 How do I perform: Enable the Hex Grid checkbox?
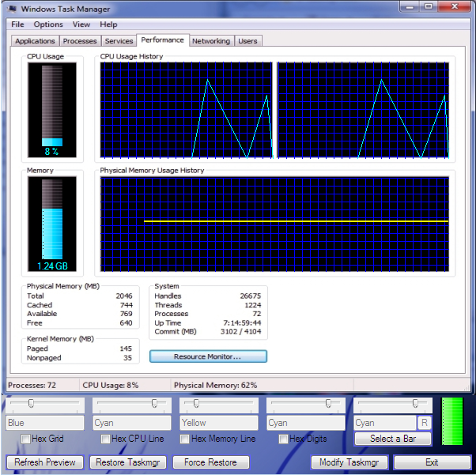(x=26, y=439)
